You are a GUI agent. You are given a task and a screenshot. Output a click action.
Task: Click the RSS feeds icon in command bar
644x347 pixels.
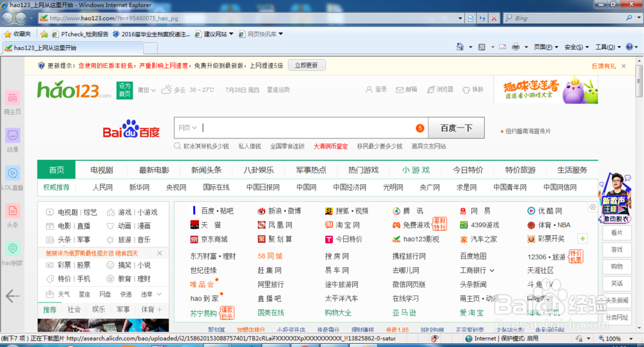tap(482, 47)
